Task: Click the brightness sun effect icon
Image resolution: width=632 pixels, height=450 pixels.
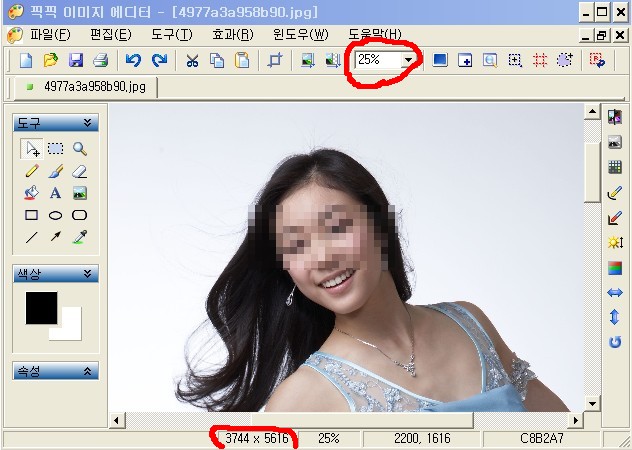Action: tap(615, 242)
